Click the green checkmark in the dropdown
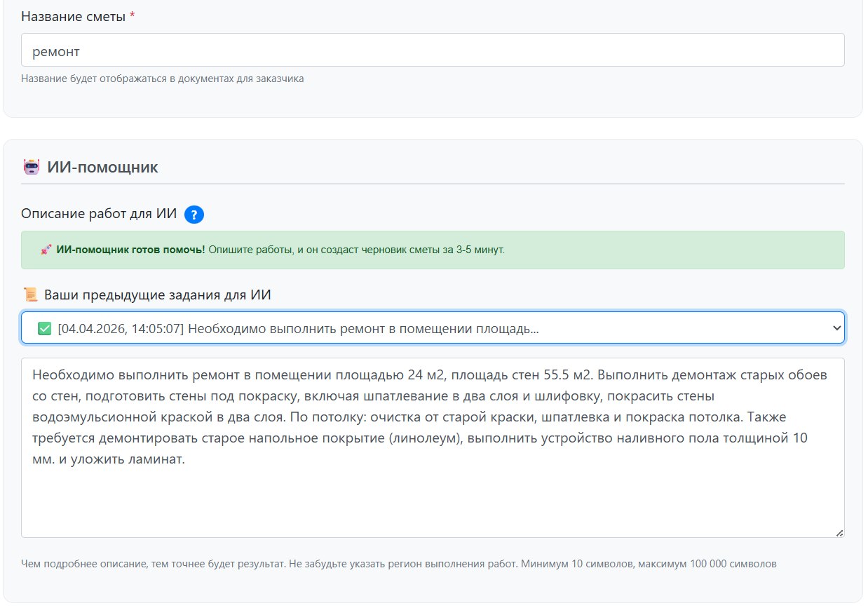868x608 pixels. [x=45, y=328]
